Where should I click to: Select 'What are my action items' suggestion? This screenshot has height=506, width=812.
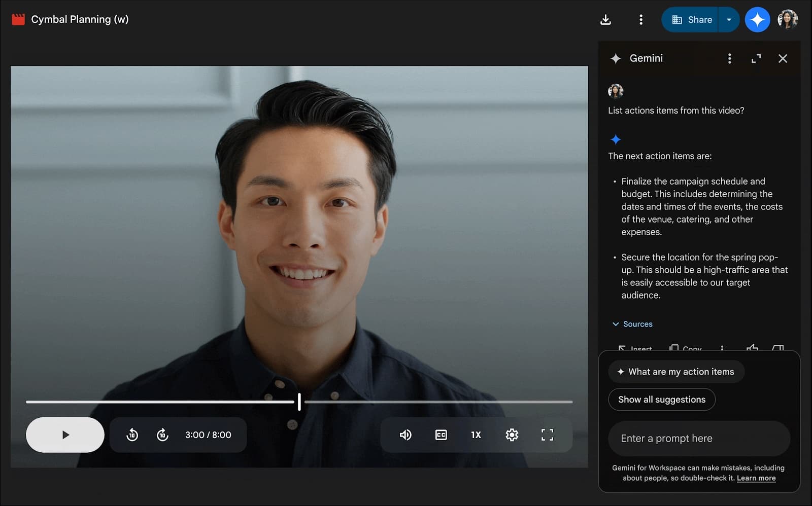(x=676, y=372)
